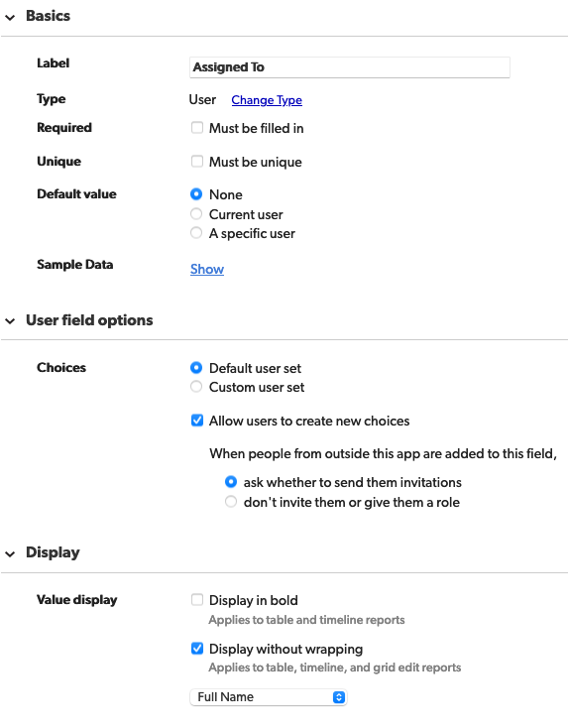Select None as default value
Image resolution: width=568 pixels, height=728 pixels.
[196, 194]
